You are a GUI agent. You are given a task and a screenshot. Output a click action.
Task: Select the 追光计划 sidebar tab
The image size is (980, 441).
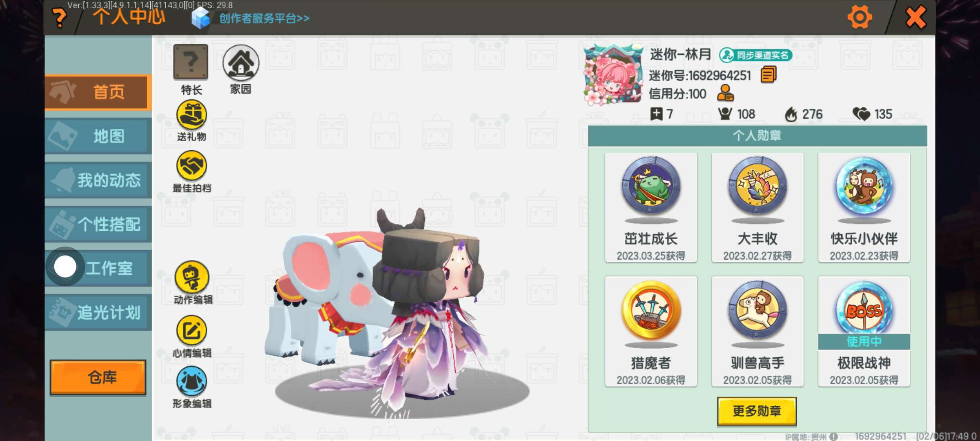tap(98, 312)
